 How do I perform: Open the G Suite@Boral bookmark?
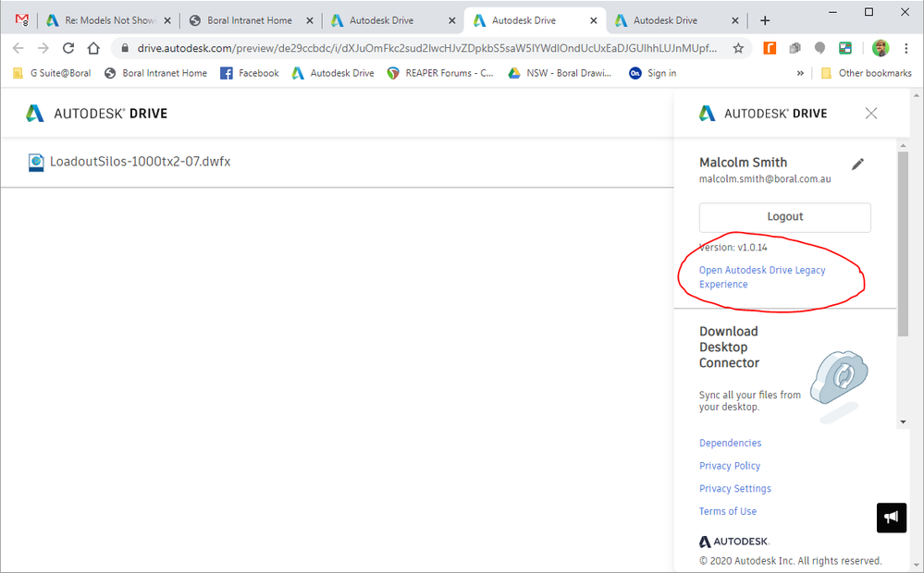point(52,73)
